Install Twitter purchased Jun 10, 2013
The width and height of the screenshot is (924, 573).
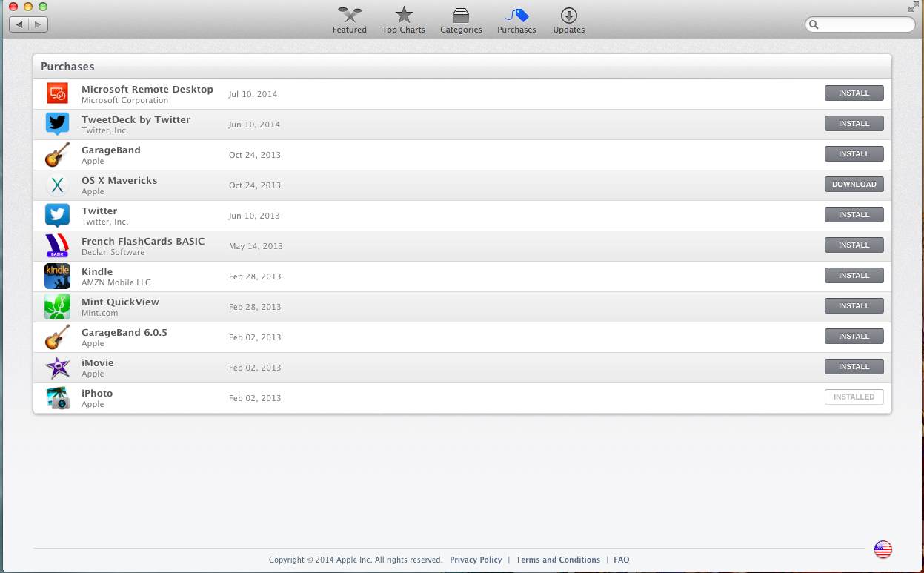coord(854,215)
